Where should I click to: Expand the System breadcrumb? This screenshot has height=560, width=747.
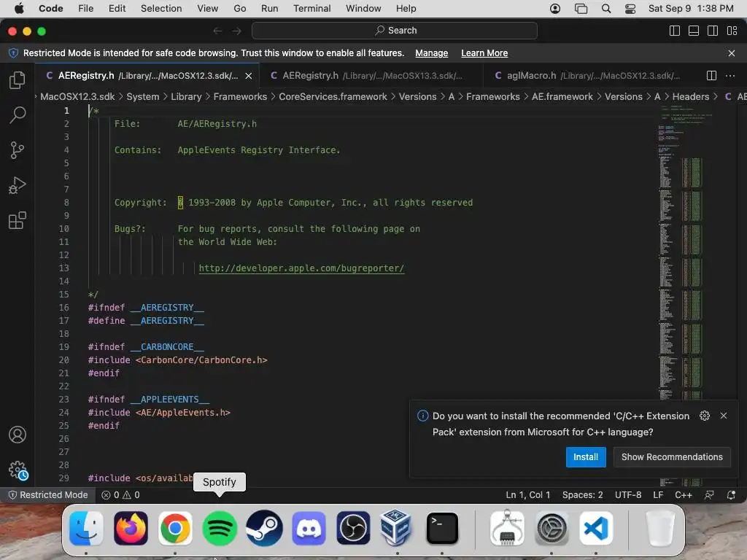point(142,97)
